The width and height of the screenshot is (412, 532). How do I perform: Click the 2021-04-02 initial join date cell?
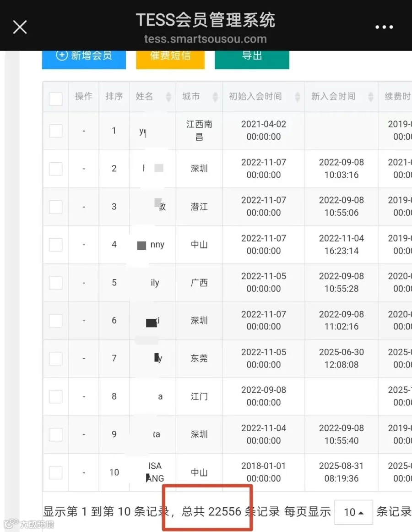(264, 131)
